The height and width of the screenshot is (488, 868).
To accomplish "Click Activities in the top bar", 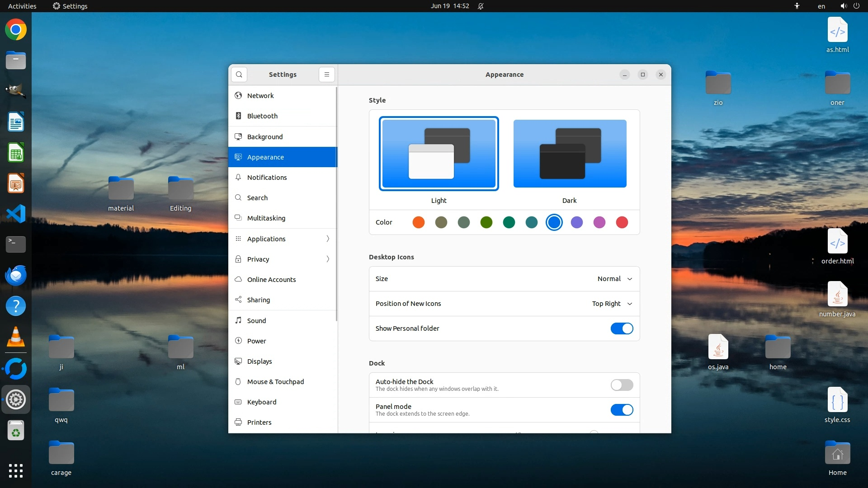I will coord(22,6).
